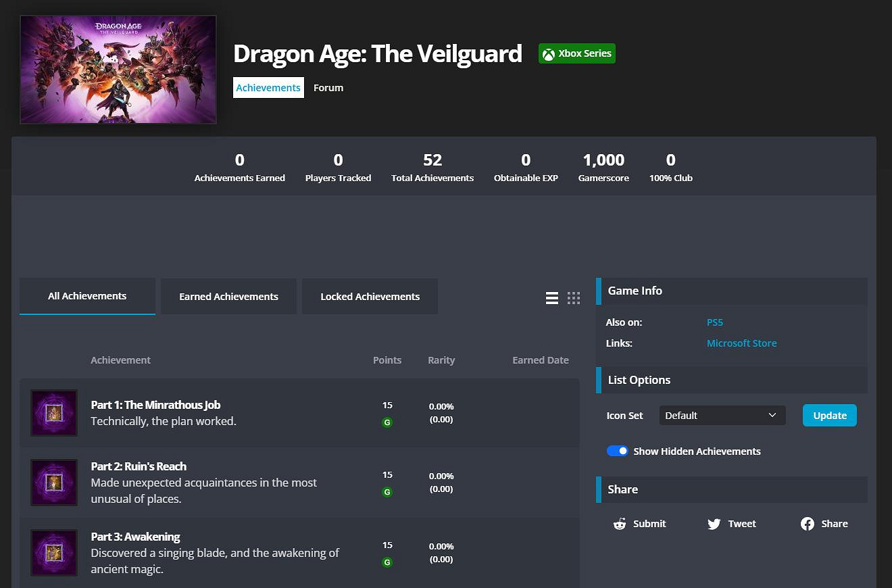
Task: Open the Forum tab
Action: (x=328, y=88)
